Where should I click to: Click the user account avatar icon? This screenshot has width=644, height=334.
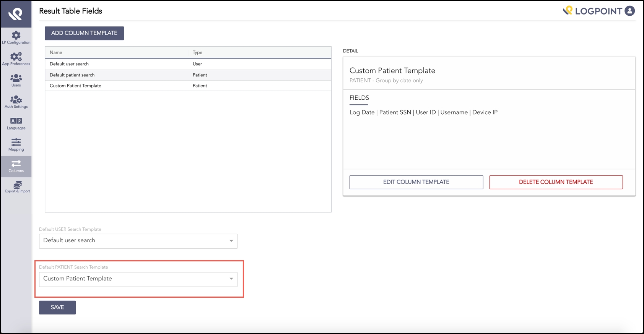click(x=629, y=11)
